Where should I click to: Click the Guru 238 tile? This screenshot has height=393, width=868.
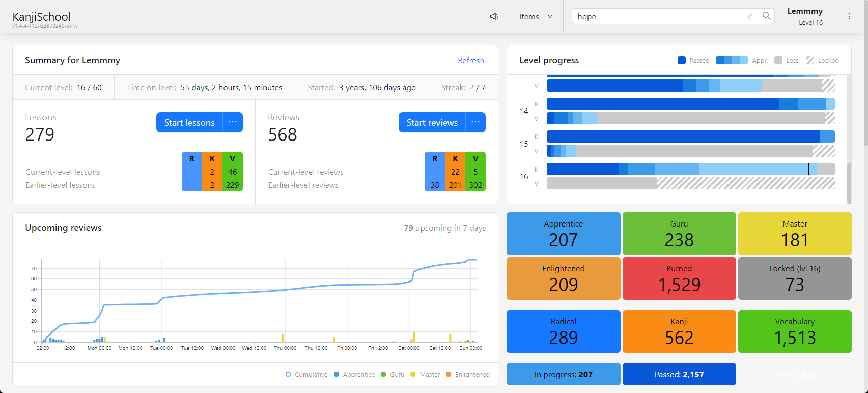(679, 234)
